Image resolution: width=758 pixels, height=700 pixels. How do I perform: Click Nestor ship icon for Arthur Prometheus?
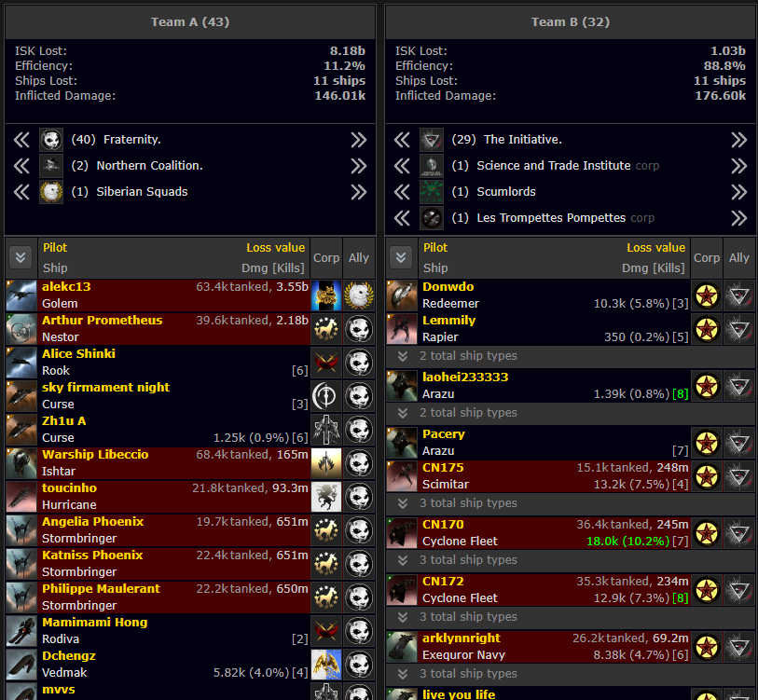tap(21, 329)
